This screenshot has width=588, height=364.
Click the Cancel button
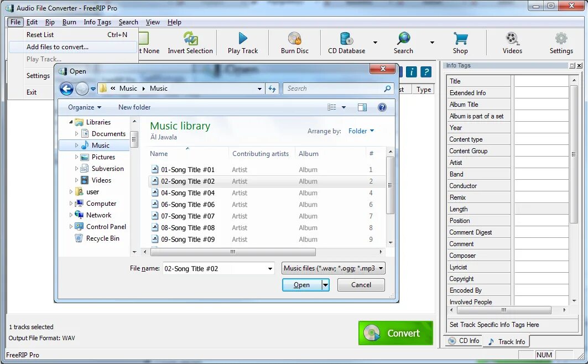coord(361,285)
